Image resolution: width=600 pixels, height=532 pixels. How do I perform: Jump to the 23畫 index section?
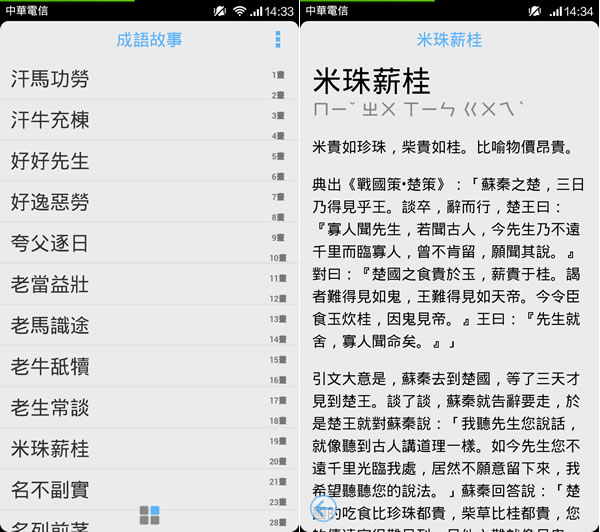(278, 502)
